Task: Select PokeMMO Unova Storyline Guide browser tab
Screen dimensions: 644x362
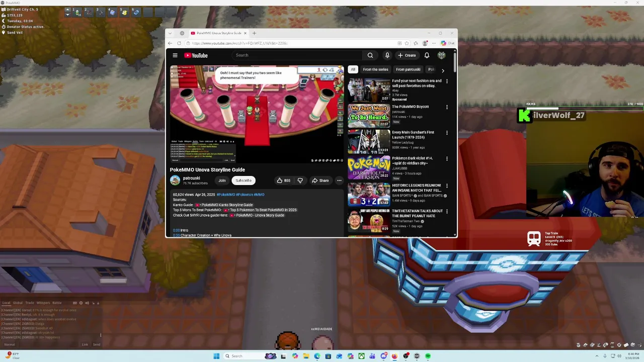Action: tap(219, 33)
